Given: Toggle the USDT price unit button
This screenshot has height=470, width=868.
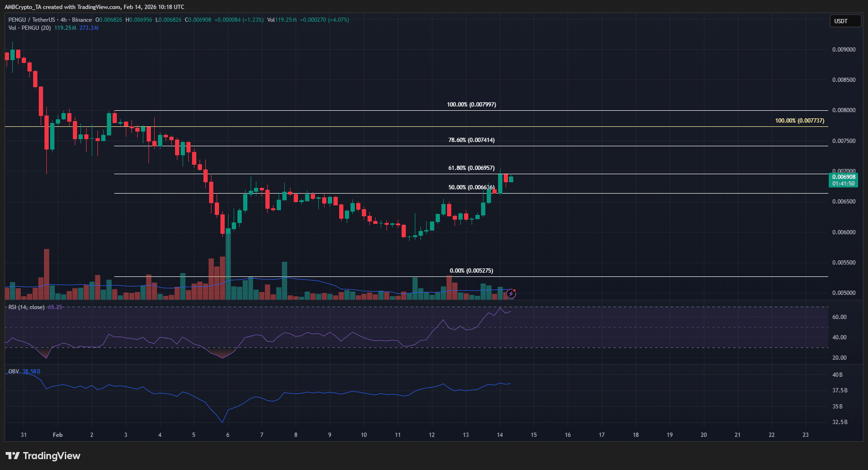Looking at the screenshot, I should tap(845, 21).
